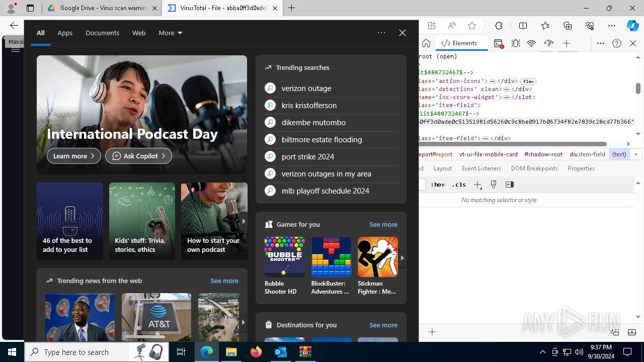Open Edge tab actions menu icon
The image size is (644, 362).
(30, 8)
